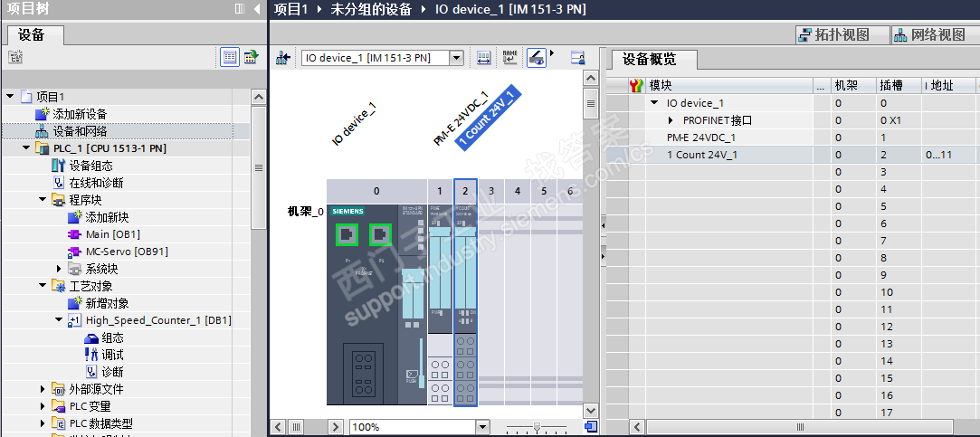Click 新增对象 under technology objects

[107, 303]
